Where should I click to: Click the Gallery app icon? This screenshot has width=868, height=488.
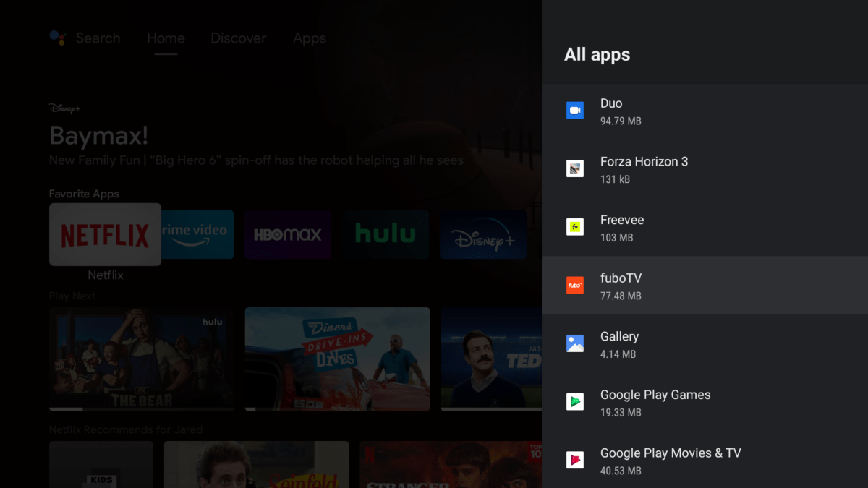[575, 343]
